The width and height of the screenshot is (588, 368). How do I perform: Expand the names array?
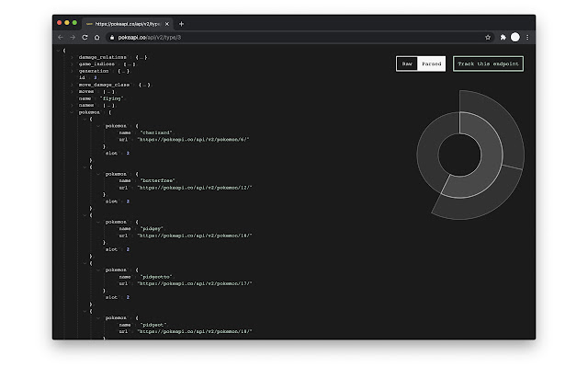[72, 106]
